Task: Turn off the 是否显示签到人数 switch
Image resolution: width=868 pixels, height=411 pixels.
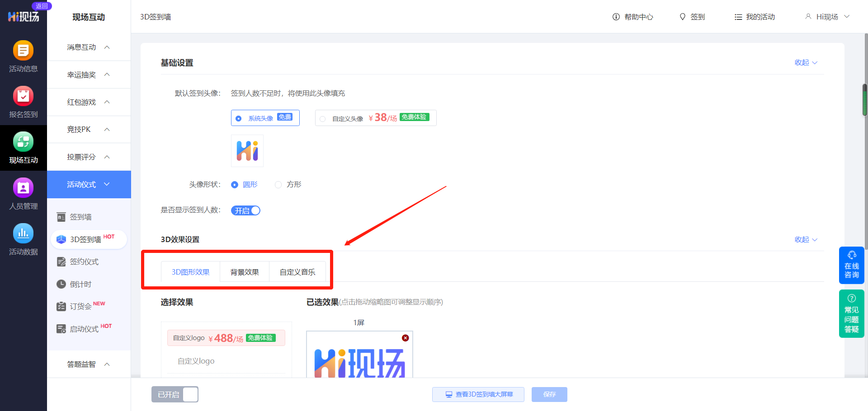Action: 245,210
